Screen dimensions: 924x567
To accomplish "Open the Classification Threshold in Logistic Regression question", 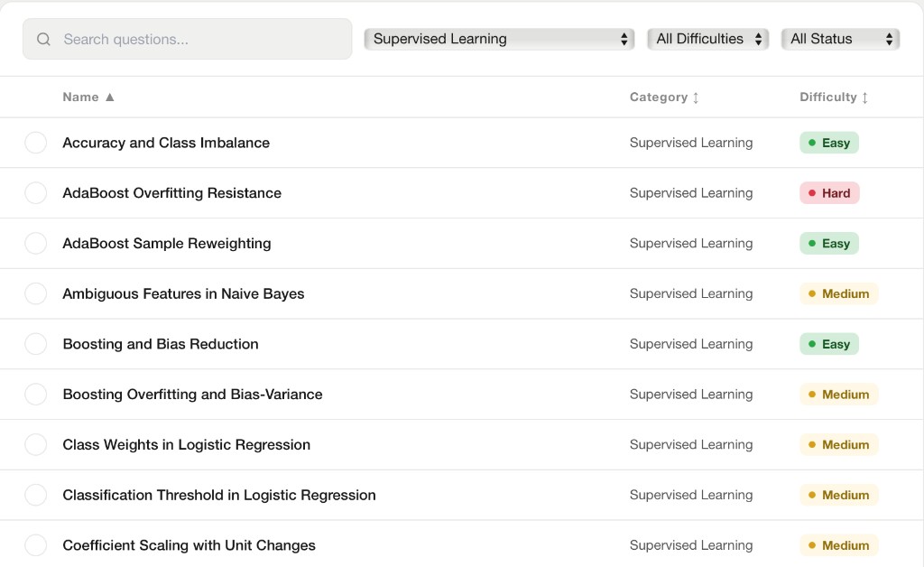I will [x=218, y=495].
